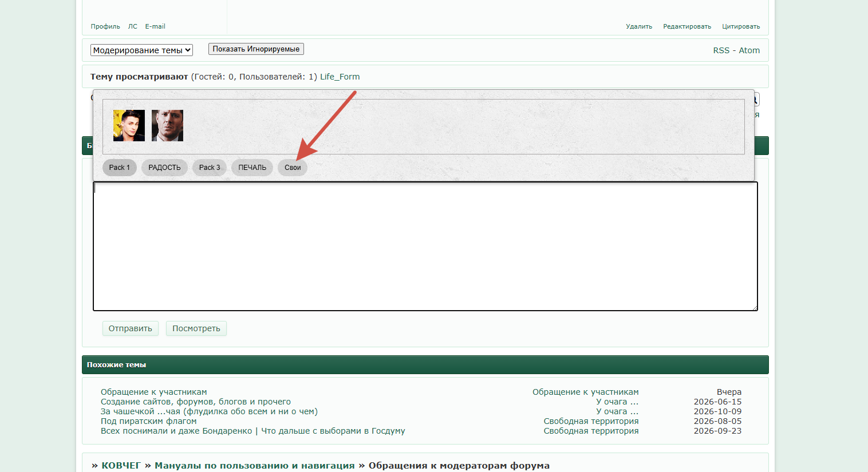
Task: Open forum Обращение к участникам in right column
Action: coord(586,392)
